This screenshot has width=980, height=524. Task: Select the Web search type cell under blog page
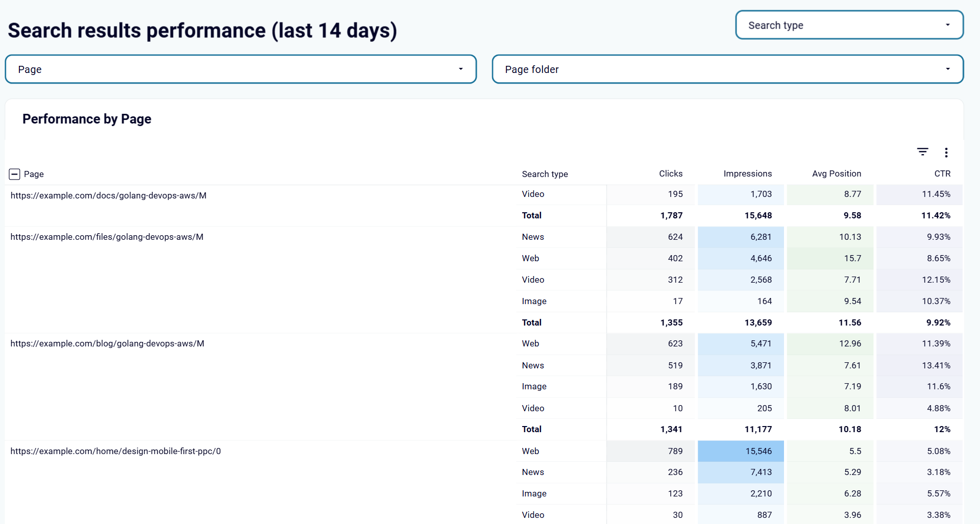click(530, 343)
